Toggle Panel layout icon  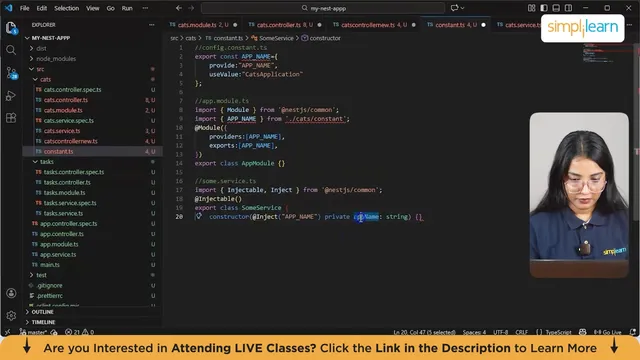pyautogui.click(x=556, y=8)
